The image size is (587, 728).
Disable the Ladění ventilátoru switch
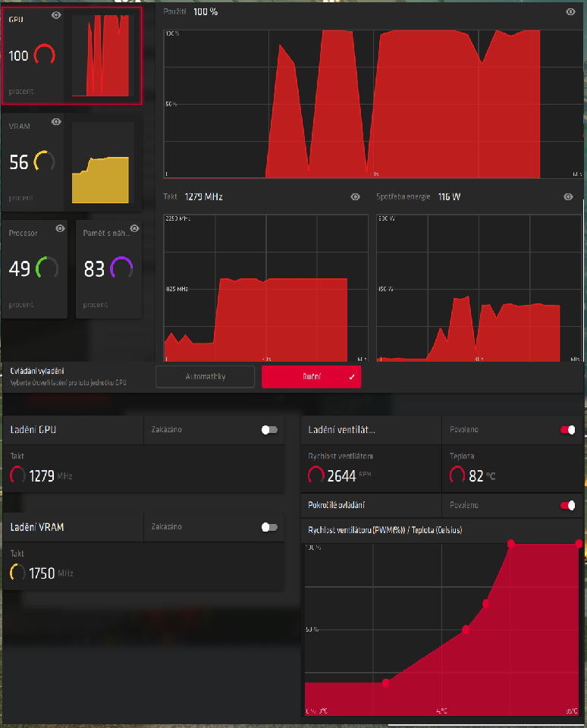click(567, 430)
